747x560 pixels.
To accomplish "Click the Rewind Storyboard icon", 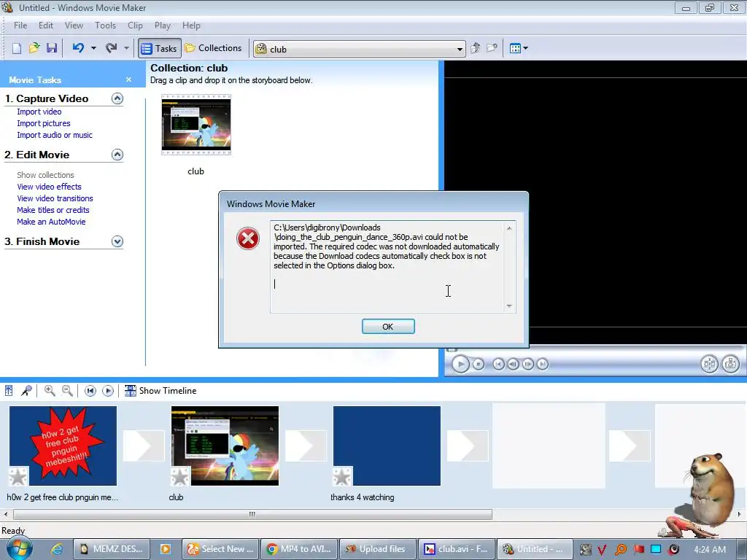I will [90, 391].
